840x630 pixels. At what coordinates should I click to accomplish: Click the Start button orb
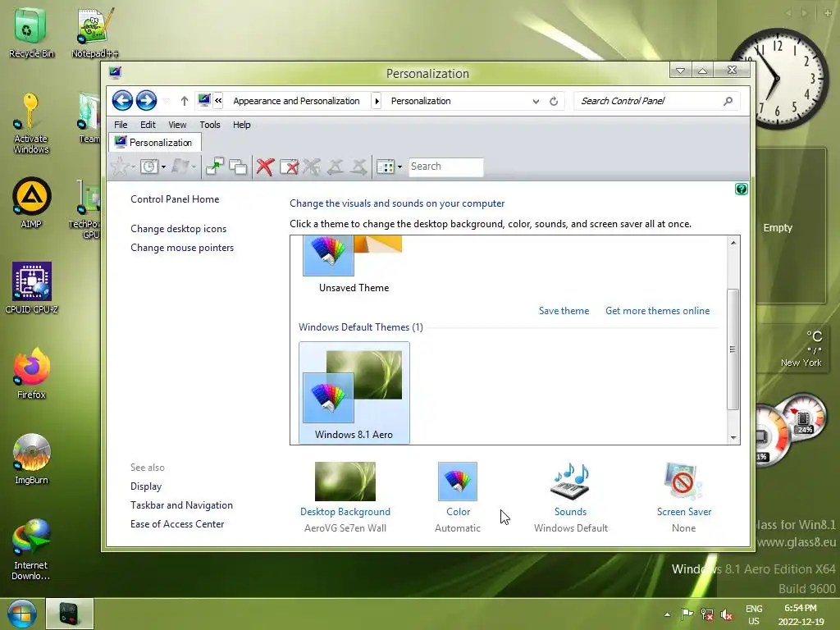point(21,614)
